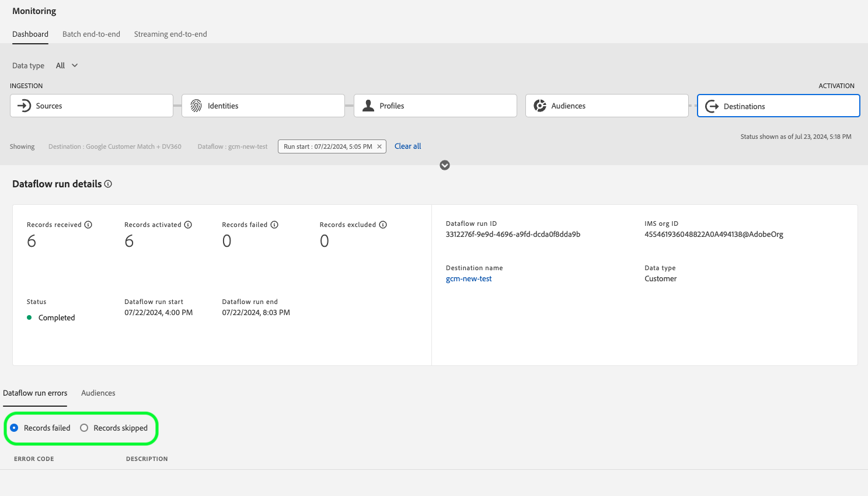Show info tooltip for Records received
The image size is (868, 496).
click(88, 225)
